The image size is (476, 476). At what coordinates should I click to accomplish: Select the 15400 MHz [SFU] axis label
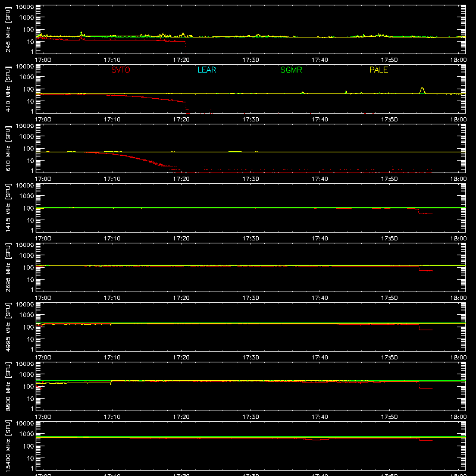tap(8, 446)
